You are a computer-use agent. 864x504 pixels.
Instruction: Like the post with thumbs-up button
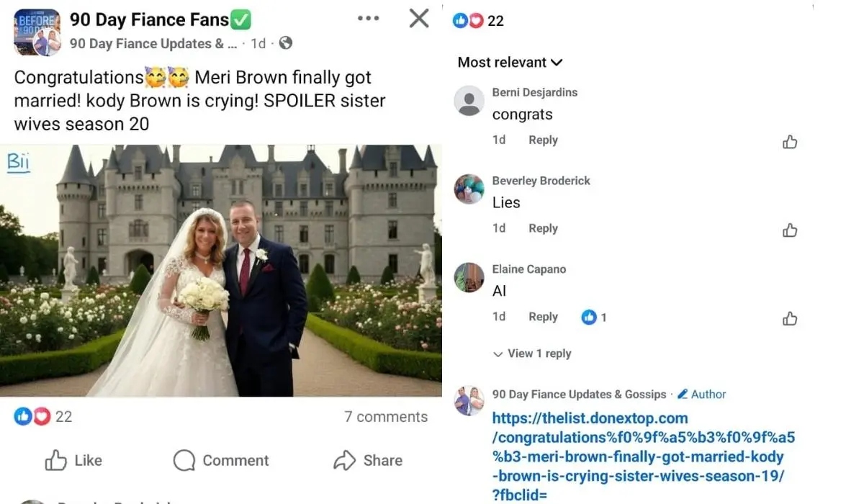pyautogui.click(x=73, y=460)
